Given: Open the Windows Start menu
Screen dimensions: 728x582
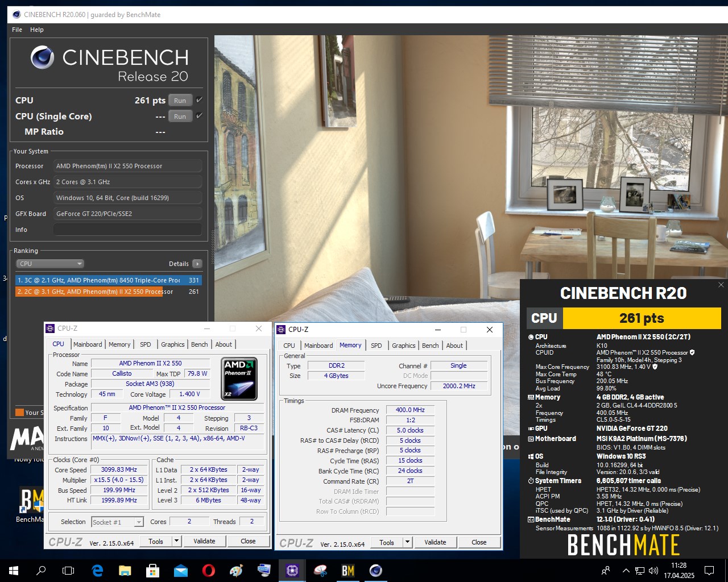Looking at the screenshot, I should point(14,571).
